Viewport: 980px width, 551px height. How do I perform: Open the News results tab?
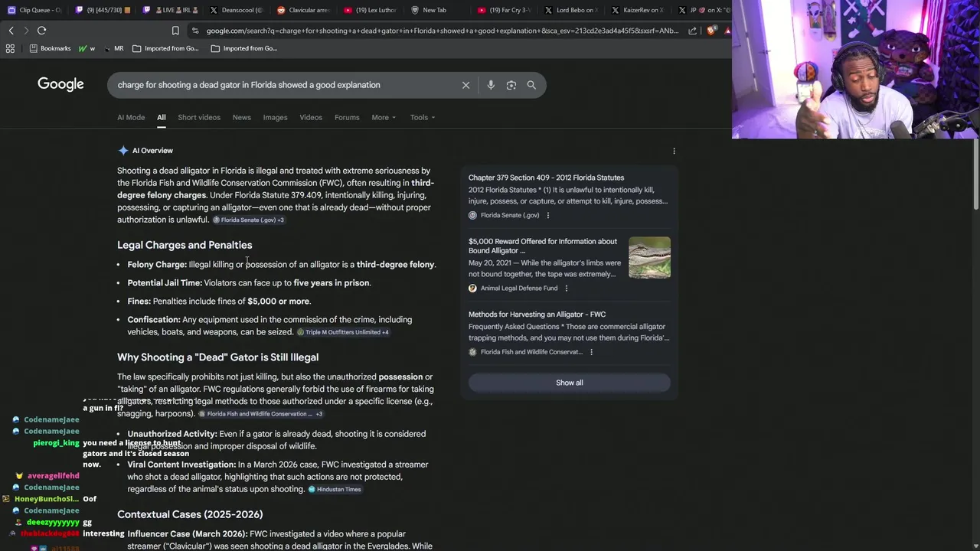coord(242,117)
